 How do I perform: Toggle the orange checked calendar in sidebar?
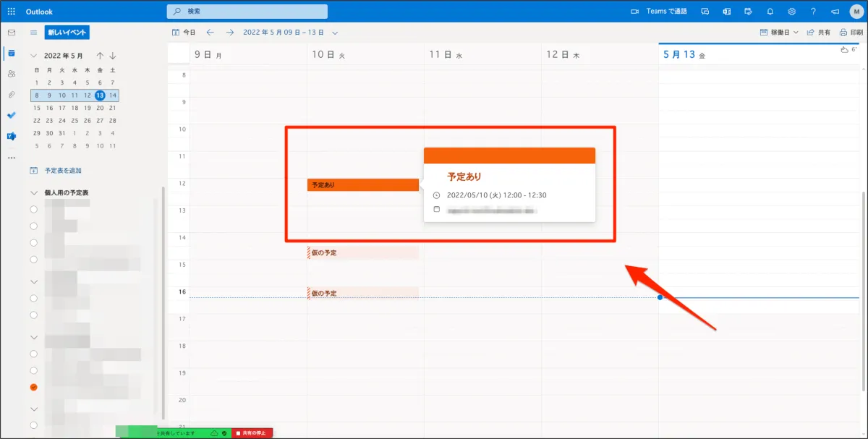point(34,387)
